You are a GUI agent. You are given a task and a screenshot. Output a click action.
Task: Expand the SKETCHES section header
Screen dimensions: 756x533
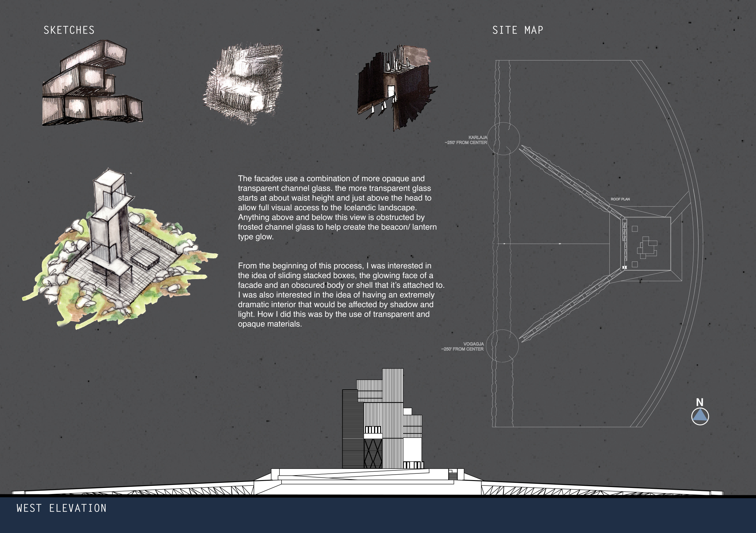click(x=69, y=30)
